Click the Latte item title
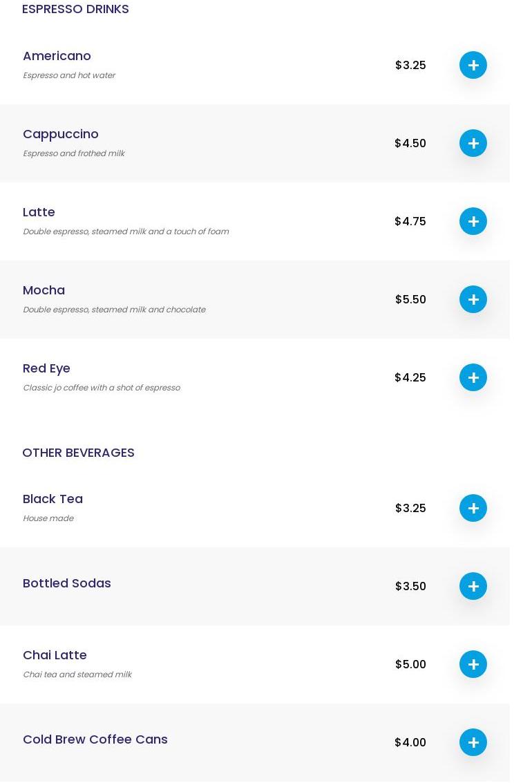The height and width of the screenshot is (783, 532). 39,212
